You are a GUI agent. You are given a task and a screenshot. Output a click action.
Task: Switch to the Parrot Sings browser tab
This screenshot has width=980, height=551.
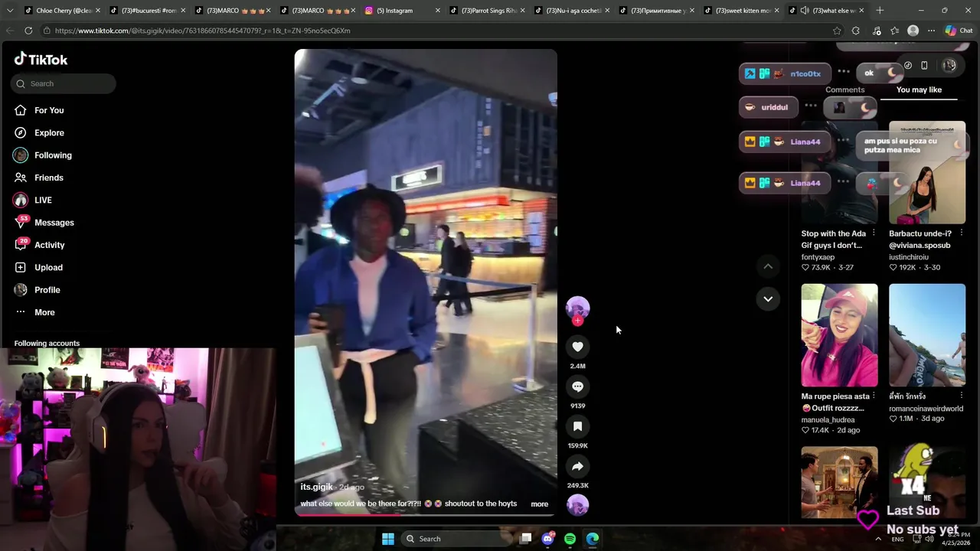(487, 11)
